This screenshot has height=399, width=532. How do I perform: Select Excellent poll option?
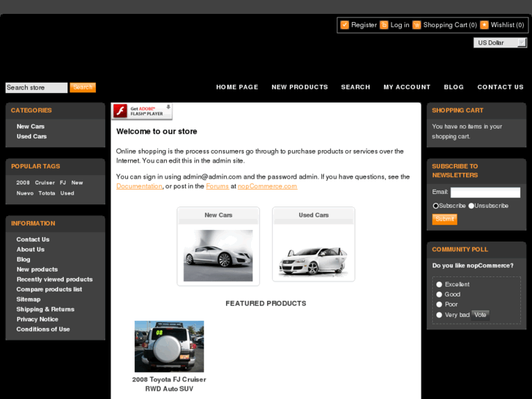click(x=439, y=284)
